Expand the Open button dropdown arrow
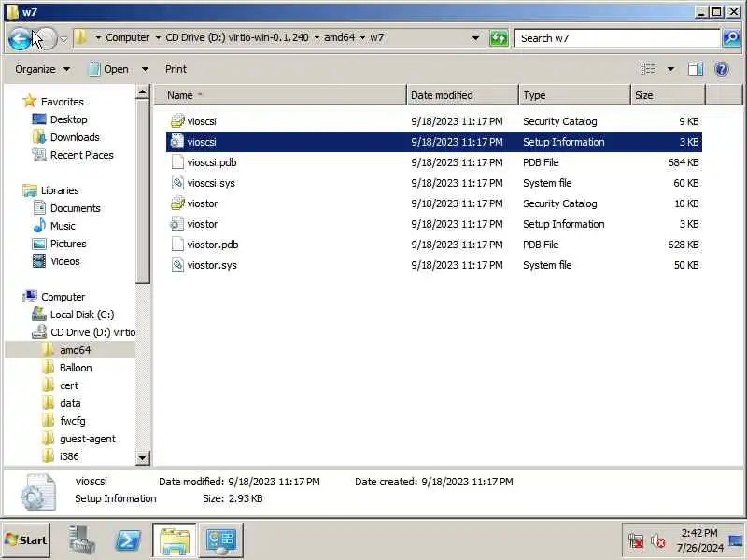This screenshot has height=560, width=747. pos(145,69)
